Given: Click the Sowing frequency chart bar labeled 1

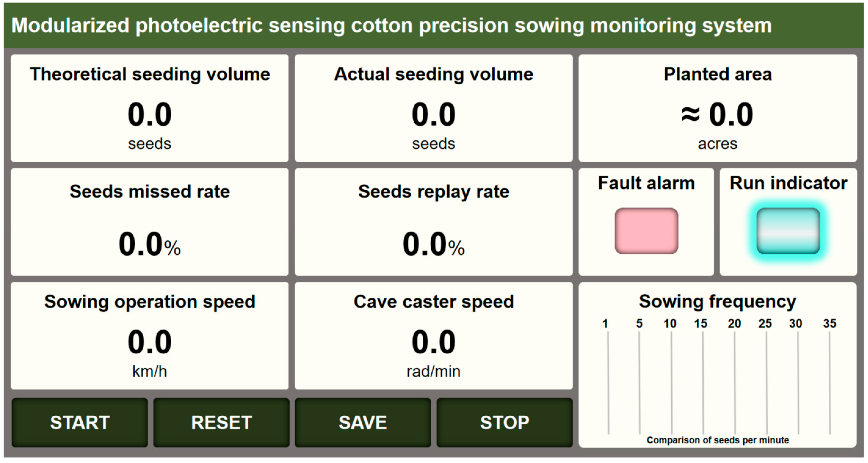Looking at the screenshot, I should [x=608, y=383].
